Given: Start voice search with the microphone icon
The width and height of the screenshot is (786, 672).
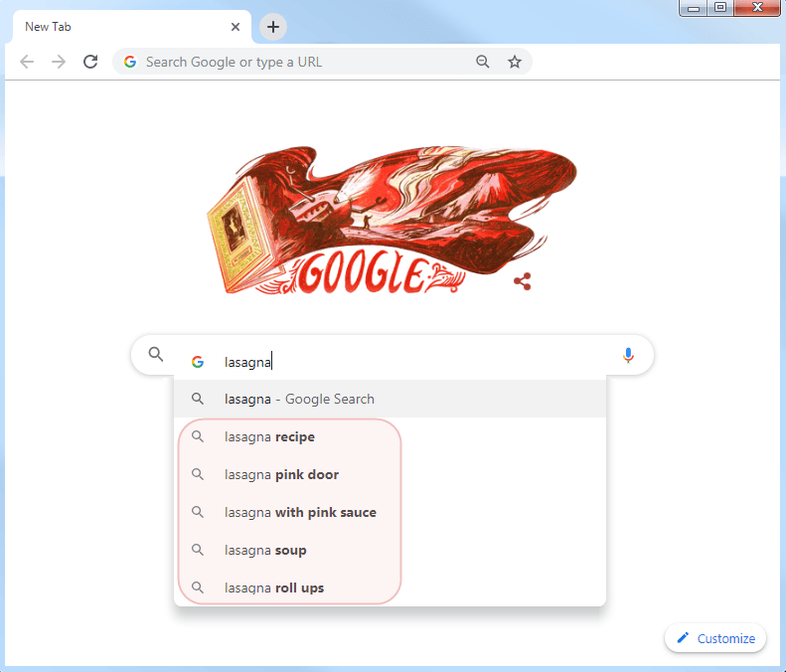Looking at the screenshot, I should [628, 355].
